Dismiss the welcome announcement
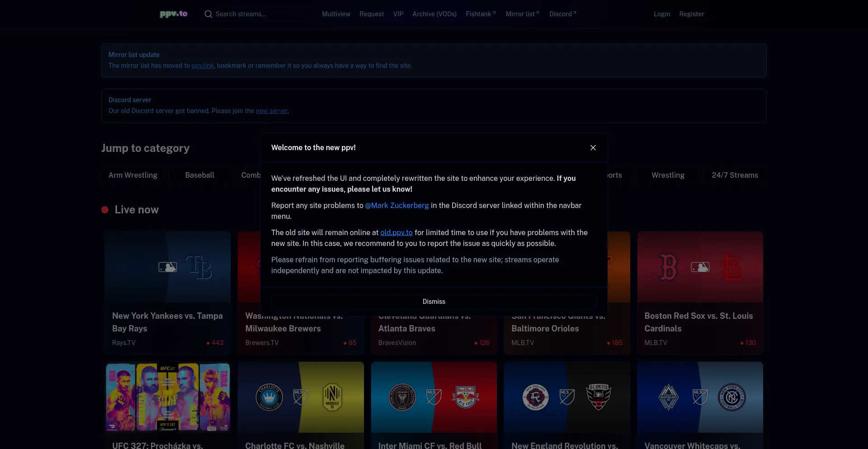The width and height of the screenshot is (868, 449). pos(434,302)
